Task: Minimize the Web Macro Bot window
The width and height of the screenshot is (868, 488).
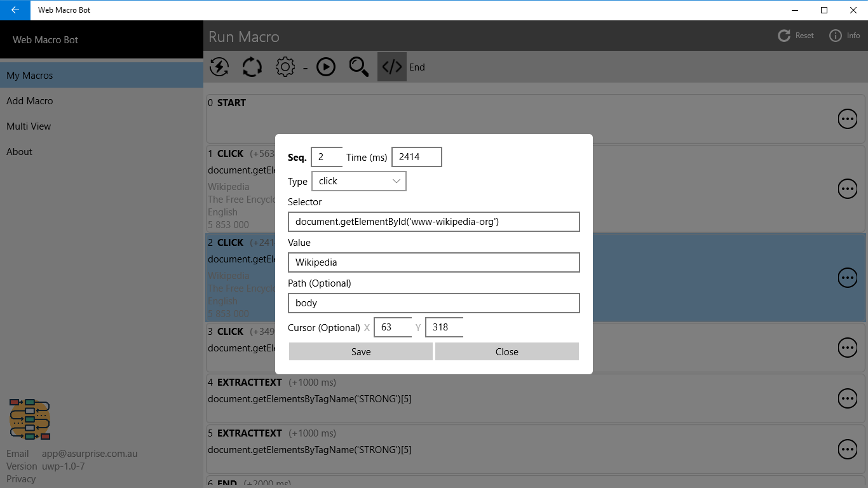Action: (x=795, y=10)
